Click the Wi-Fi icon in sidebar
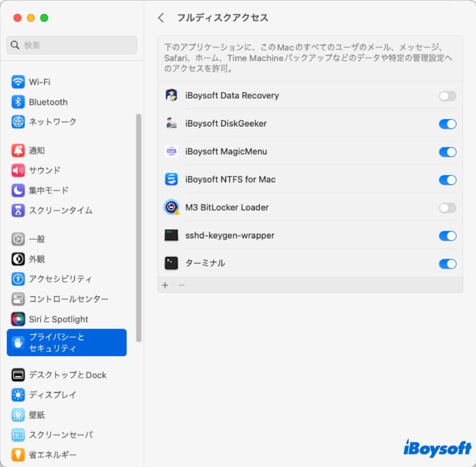476x467 pixels. 18,82
